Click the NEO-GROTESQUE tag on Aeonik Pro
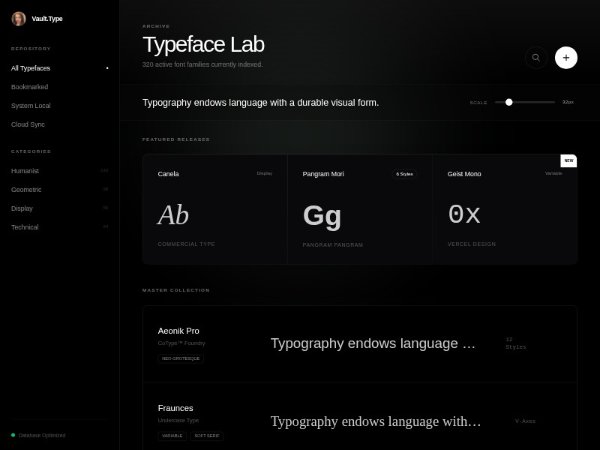Screen dimensions: 600x450 tap(181, 359)
